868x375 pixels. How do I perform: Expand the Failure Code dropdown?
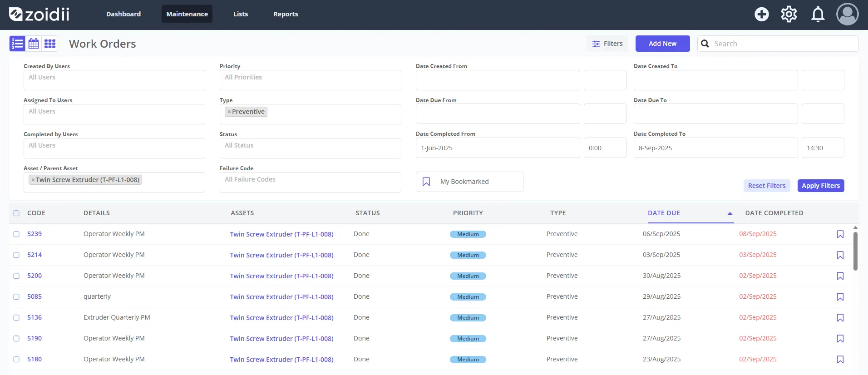click(311, 182)
